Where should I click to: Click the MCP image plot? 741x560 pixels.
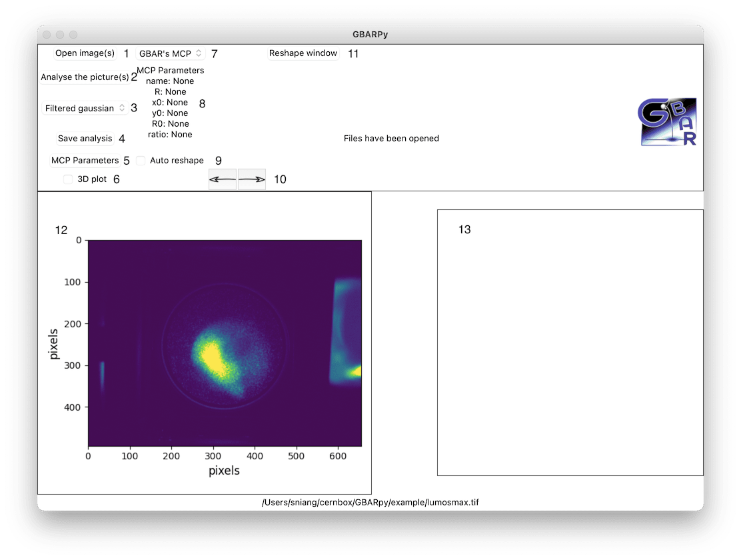(x=225, y=343)
